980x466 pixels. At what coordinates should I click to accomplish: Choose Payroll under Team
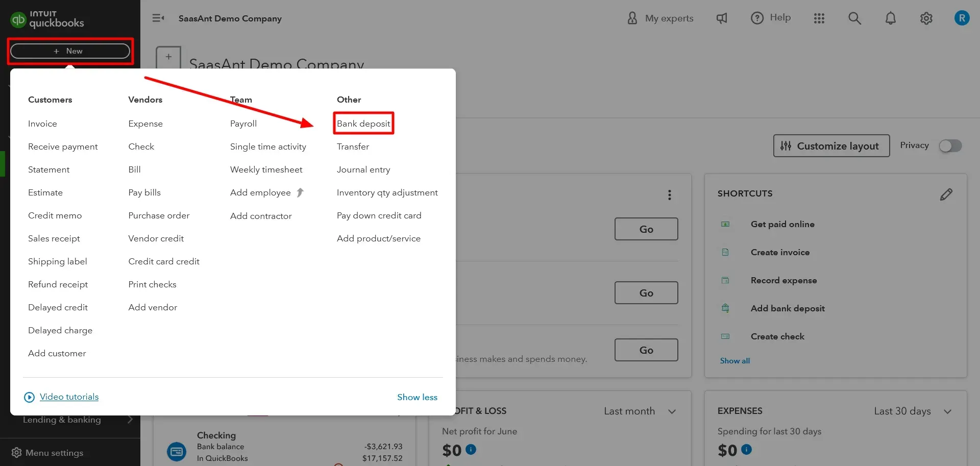click(x=243, y=124)
